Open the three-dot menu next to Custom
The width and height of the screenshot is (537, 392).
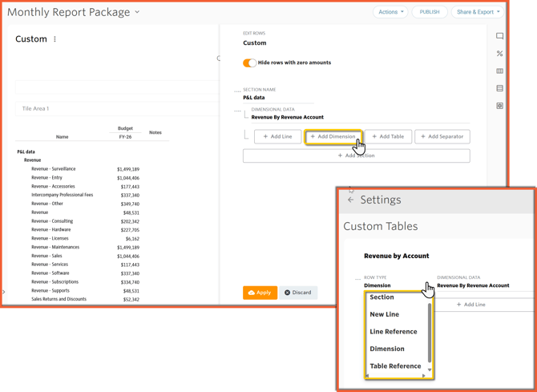click(x=55, y=39)
